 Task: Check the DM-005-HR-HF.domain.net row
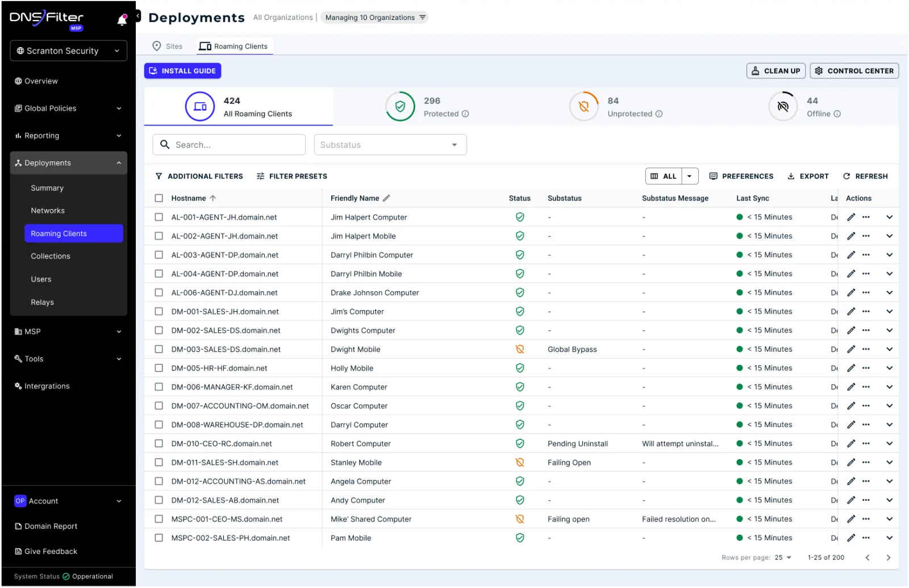pyautogui.click(x=159, y=368)
